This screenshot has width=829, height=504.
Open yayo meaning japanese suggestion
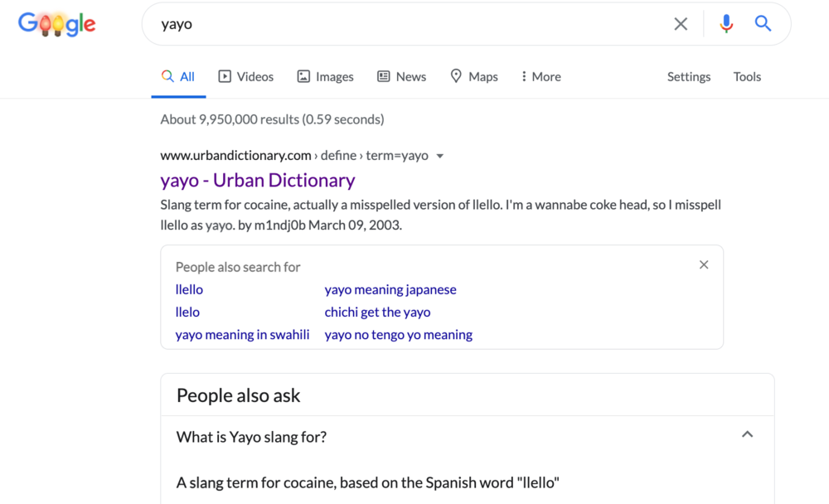(x=390, y=290)
